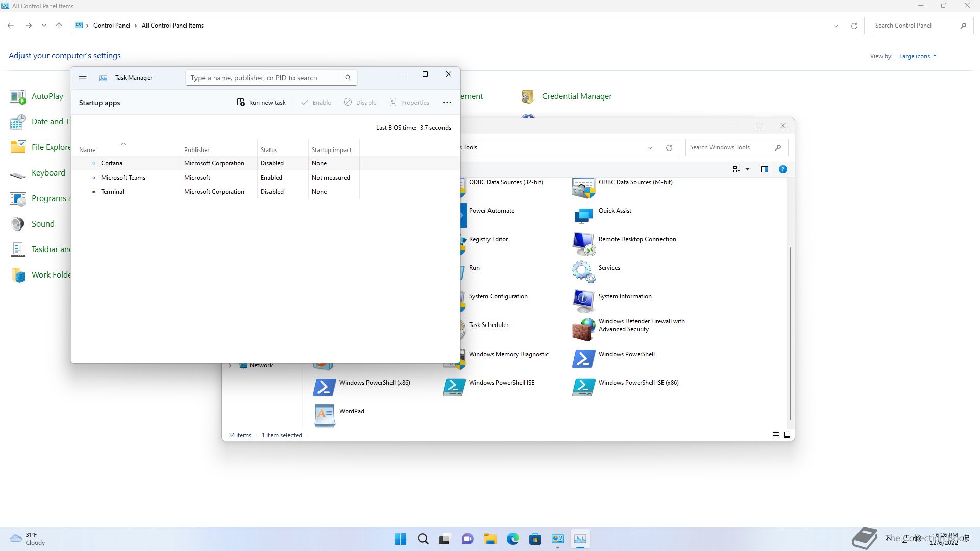Screen dimensions: 980x551
Task: Open Work Folders icon
Action: coord(40,275)
